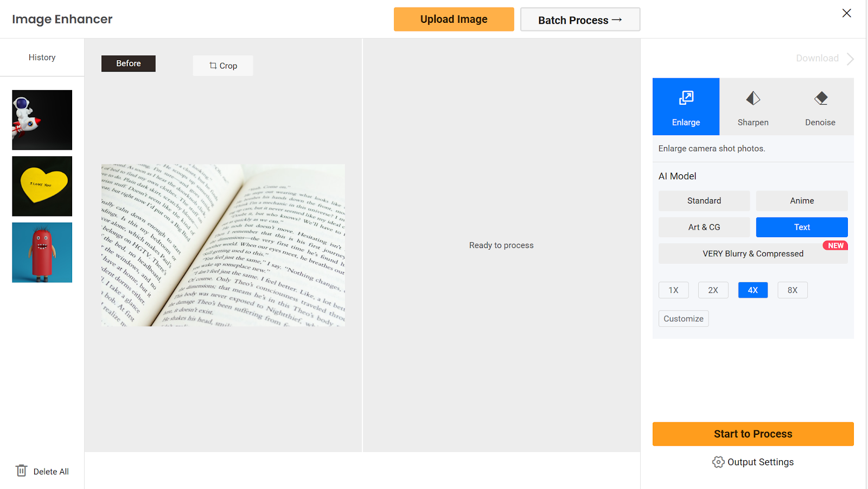
Task: Select the Enlarge tool icon
Action: pos(686,98)
